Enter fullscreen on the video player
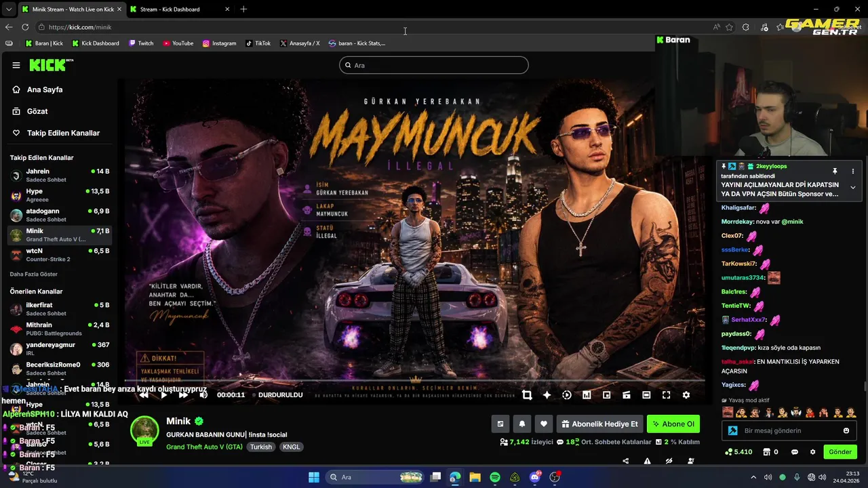The image size is (868, 488). (x=666, y=395)
